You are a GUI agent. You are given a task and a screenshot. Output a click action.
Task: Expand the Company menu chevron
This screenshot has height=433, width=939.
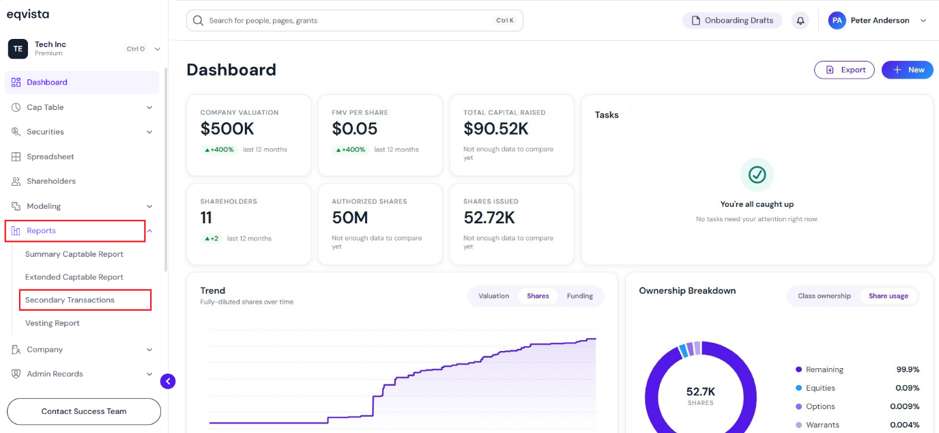(149, 350)
